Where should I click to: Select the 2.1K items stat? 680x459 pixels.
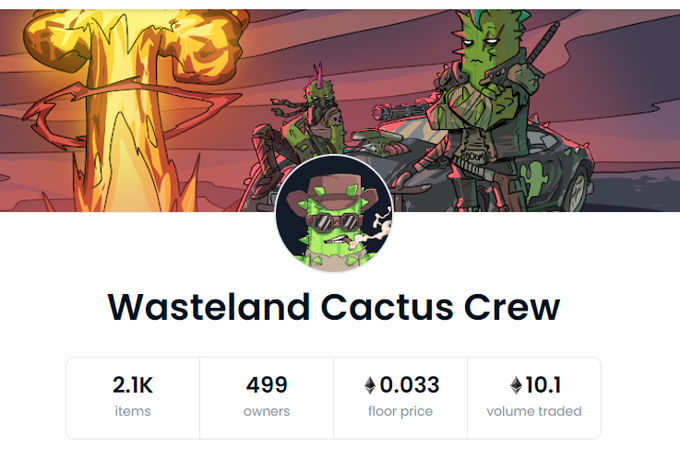(x=133, y=398)
